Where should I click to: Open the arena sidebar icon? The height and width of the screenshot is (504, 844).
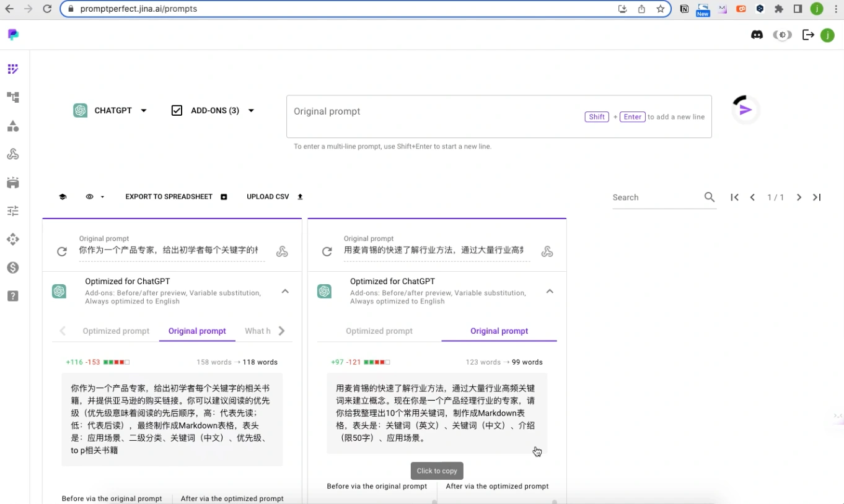point(13,183)
